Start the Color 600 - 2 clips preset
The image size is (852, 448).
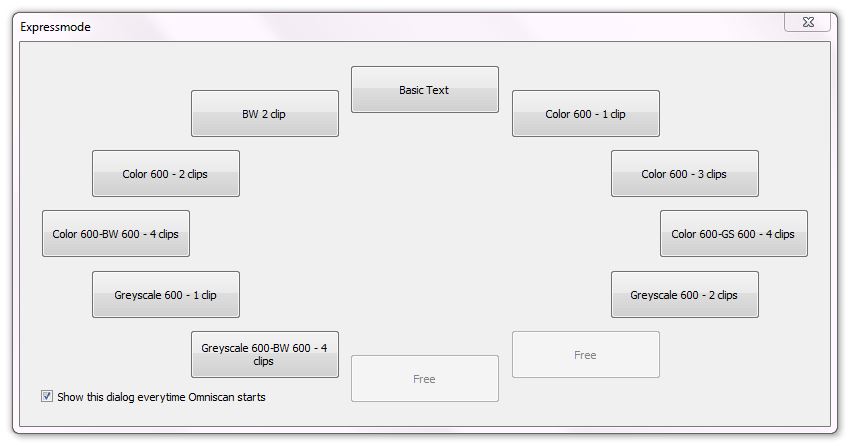pos(165,174)
